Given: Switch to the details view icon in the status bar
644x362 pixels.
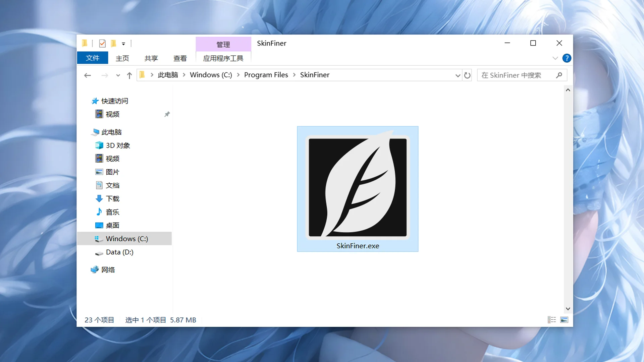Looking at the screenshot, I should point(552,320).
